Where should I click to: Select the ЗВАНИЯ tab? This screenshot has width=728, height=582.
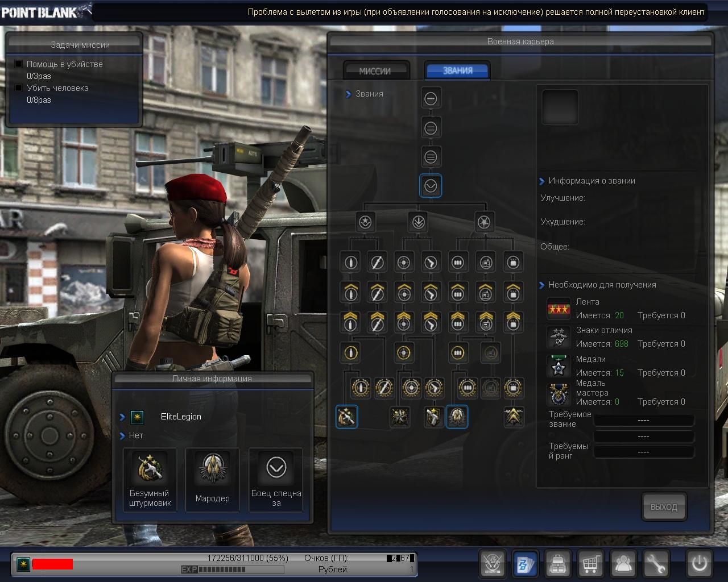(x=457, y=71)
